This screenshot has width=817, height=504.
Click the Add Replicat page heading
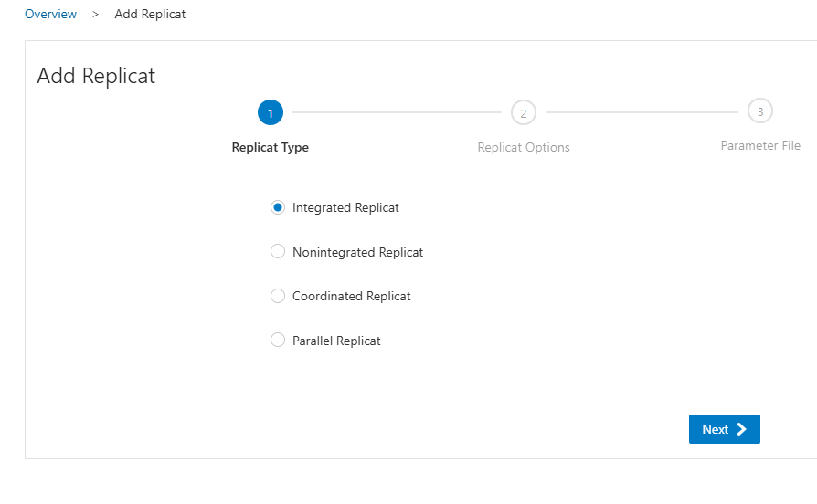click(96, 76)
